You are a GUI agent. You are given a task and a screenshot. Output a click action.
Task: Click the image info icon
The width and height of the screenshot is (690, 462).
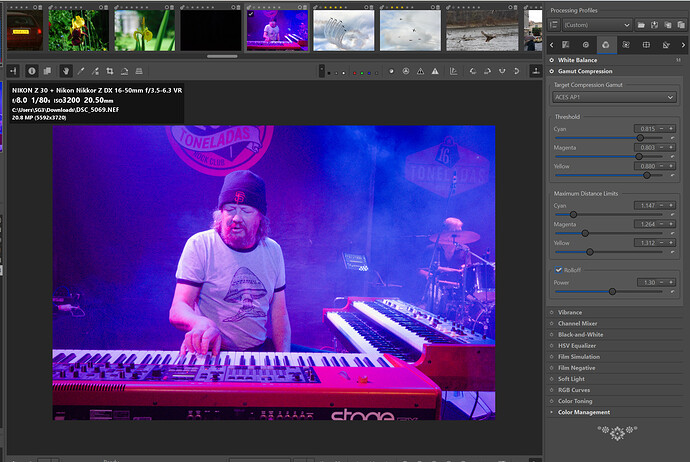coord(31,71)
